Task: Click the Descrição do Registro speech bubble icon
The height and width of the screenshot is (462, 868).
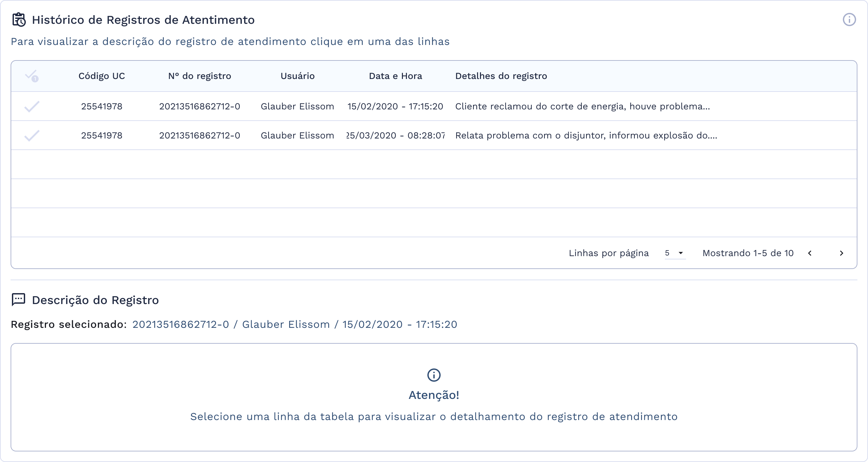Action: 18,299
